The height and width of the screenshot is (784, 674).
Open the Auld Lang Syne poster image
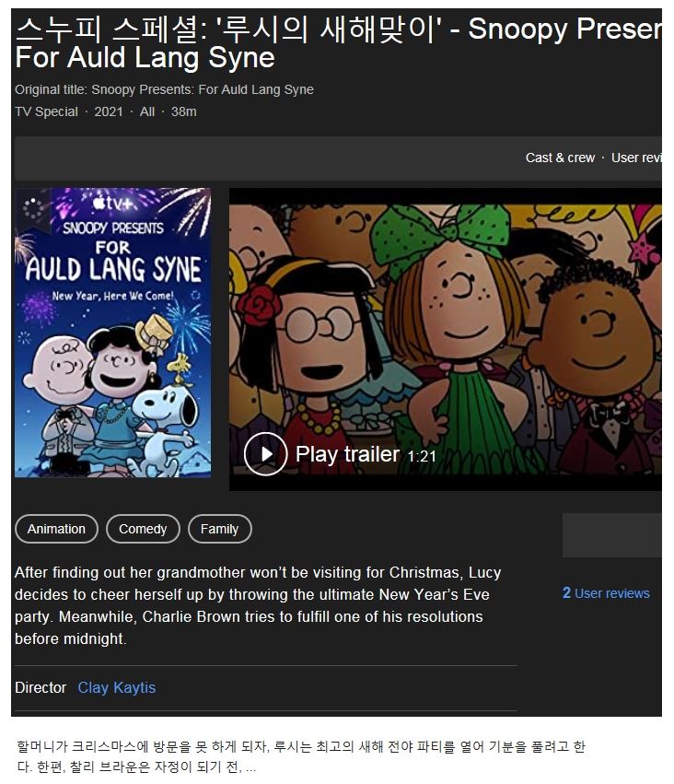113,333
